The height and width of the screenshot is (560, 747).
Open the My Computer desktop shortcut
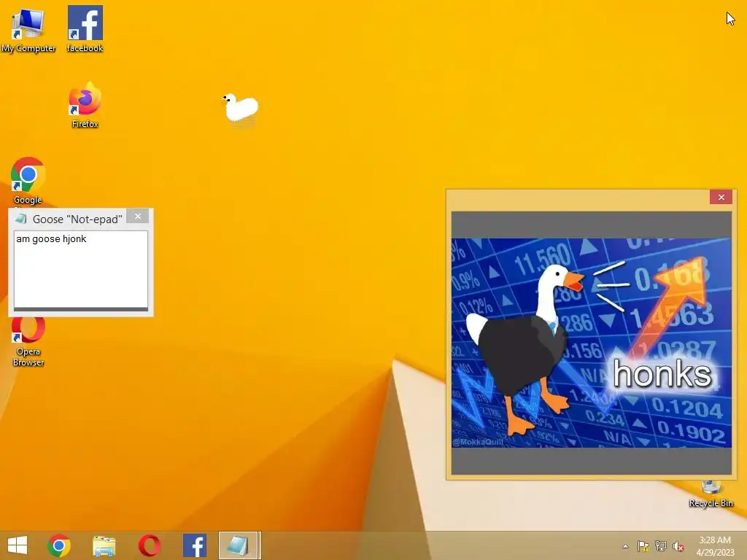pyautogui.click(x=28, y=29)
